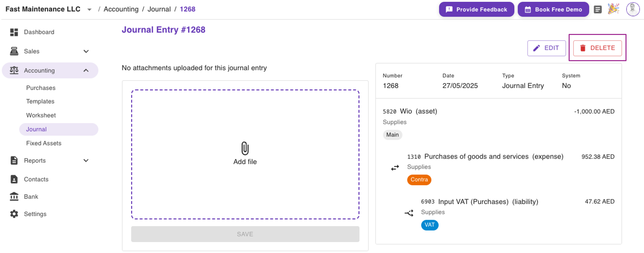This screenshot has height=253, width=644.
Task: Click the contra swap arrows icon
Action: click(x=395, y=168)
